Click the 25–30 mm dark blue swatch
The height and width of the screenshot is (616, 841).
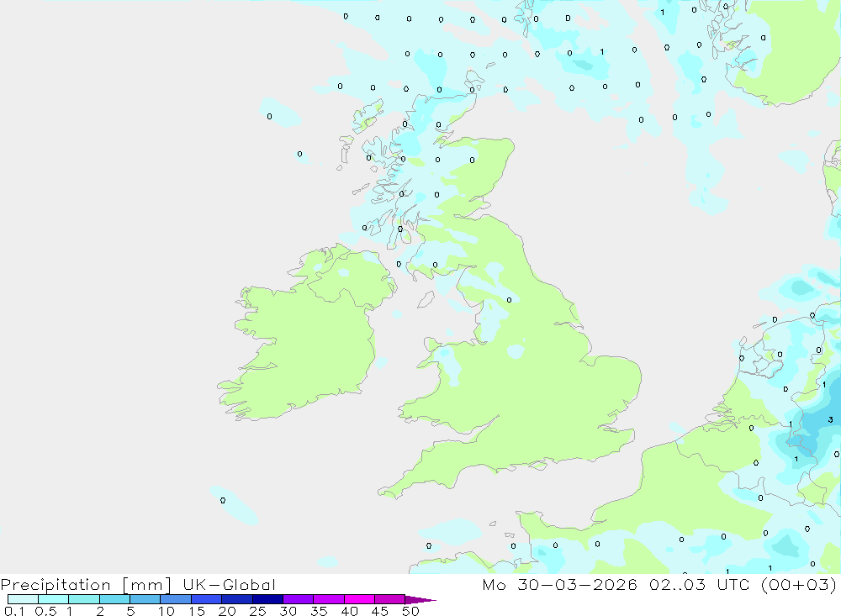coord(267,599)
